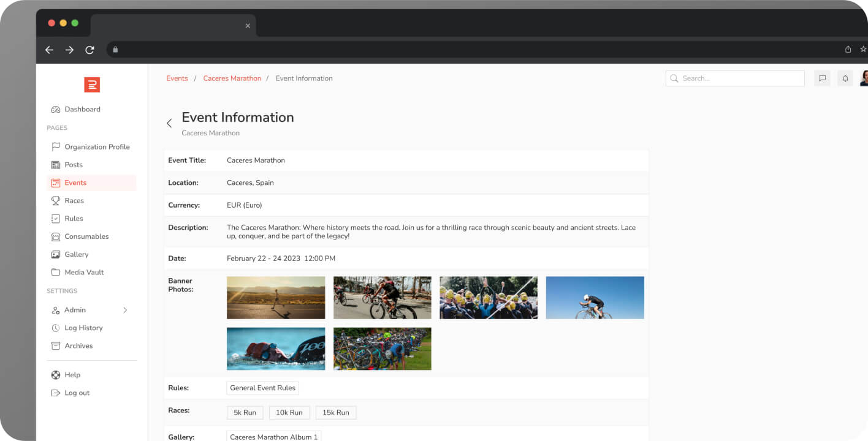Close the browser tab
Screen dimensions: 868x441
(248, 26)
